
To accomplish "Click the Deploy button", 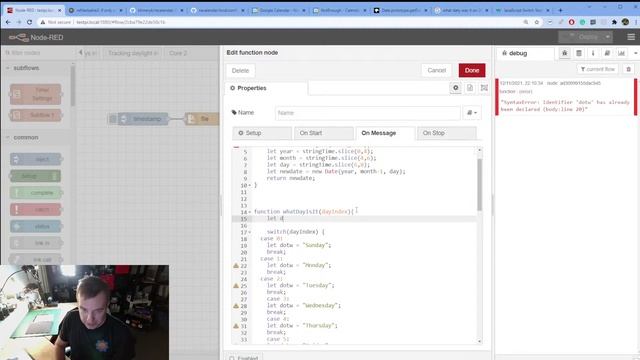I will [581, 37].
